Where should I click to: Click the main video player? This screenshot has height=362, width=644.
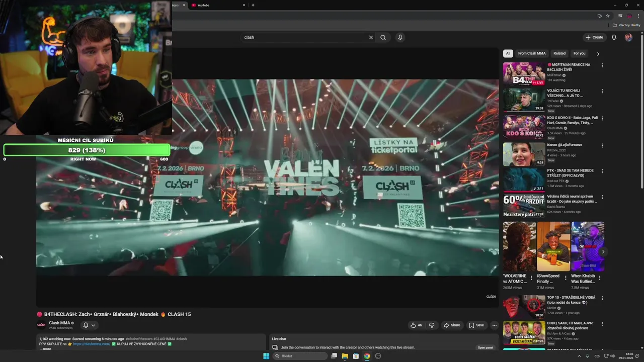(x=267, y=177)
